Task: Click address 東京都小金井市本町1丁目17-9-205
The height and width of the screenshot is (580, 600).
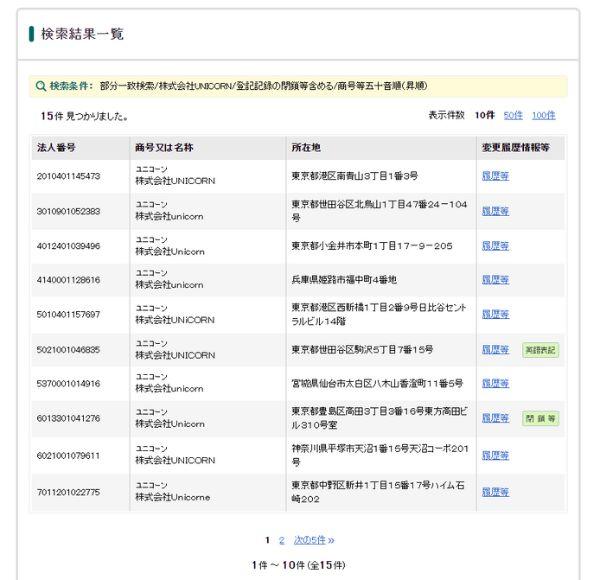Action: pyautogui.click(x=372, y=246)
